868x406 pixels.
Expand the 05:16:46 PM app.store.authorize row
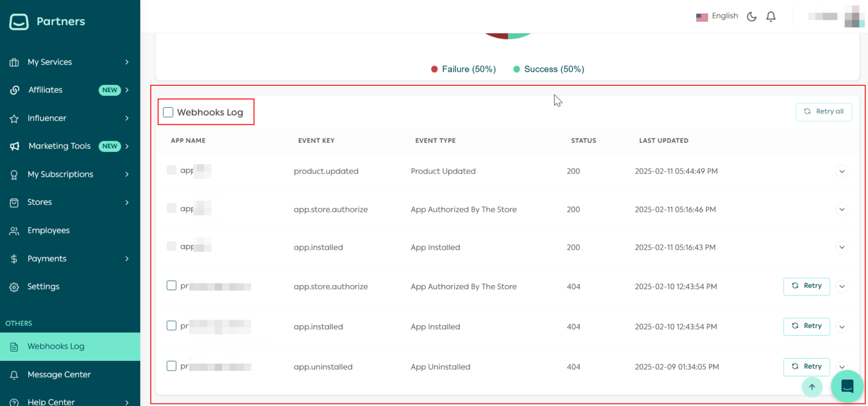tap(842, 209)
